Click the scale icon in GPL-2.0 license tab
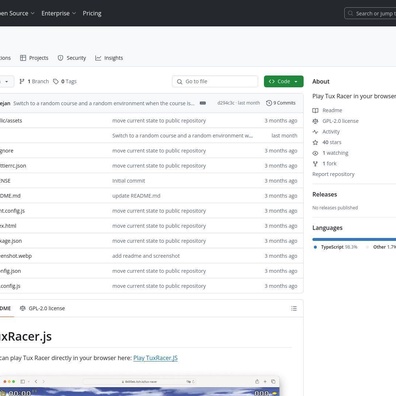396x396 pixels. tap(23, 308)
